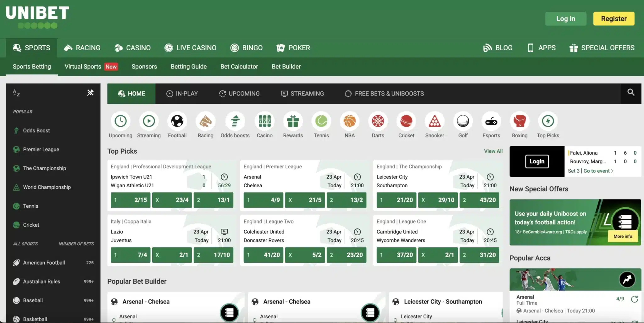Screen dimensions: 644x323
Task: Bet on Colchester United at 41/20
Action: click(264, 255)
